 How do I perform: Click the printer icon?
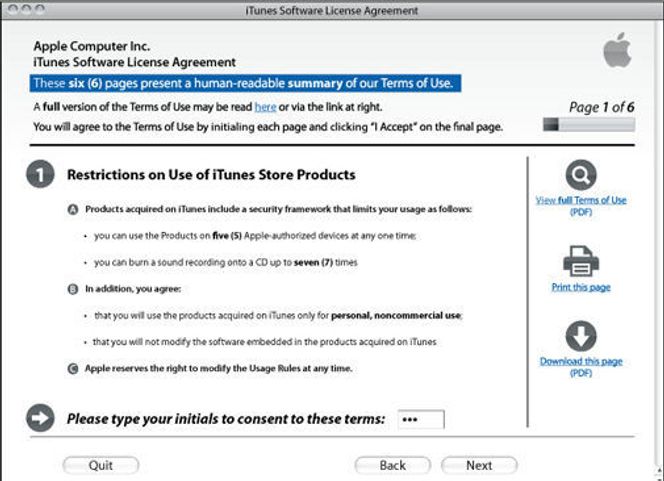tap(581, 261)
